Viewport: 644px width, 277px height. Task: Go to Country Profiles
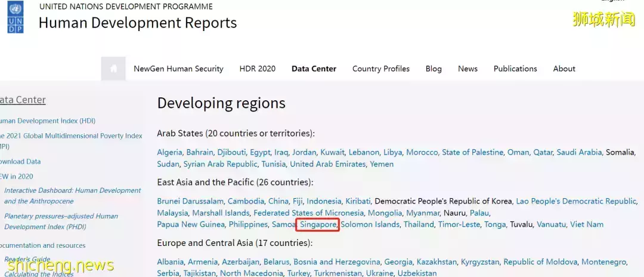pos(380,69)
